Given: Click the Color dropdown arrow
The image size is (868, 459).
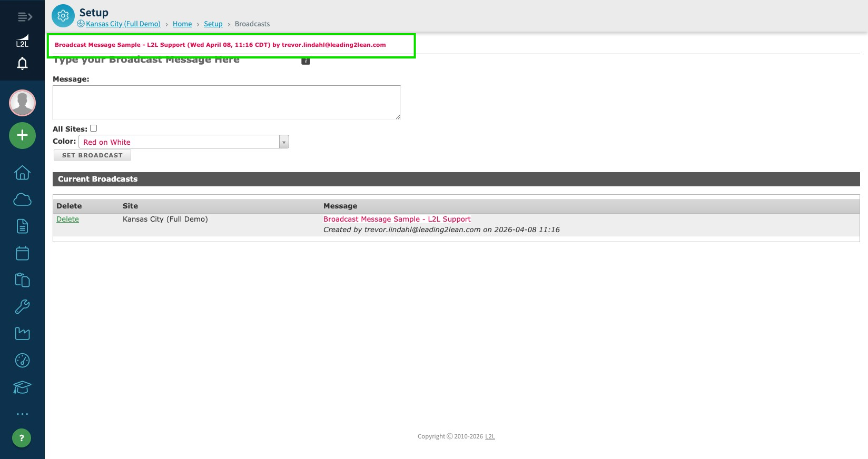Looking at the screenshot, I should [x=284, y=142].
